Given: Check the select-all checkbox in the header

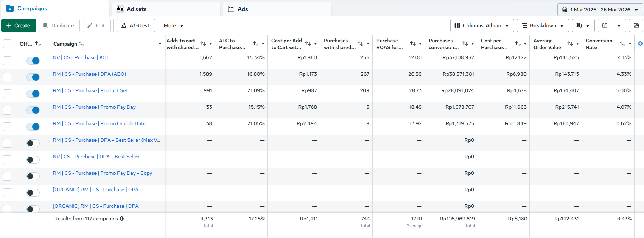Looking at the screenshot, I should (x=7, y=44).
